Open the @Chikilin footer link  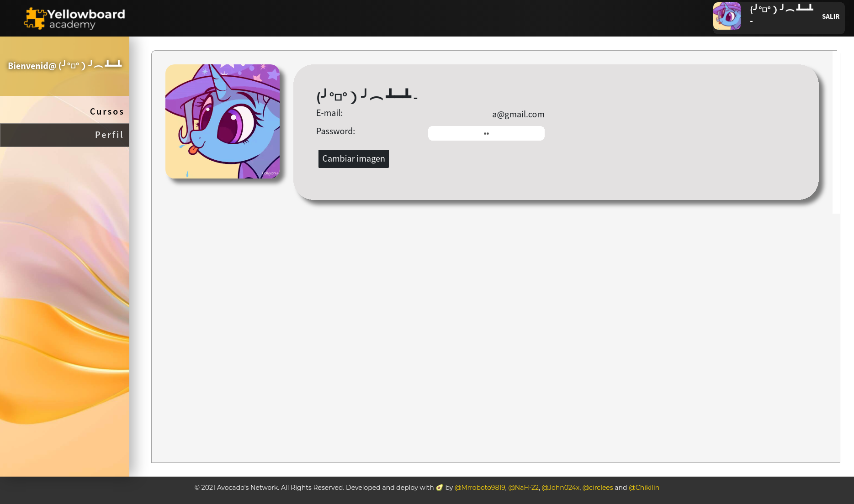pyautogui.click(x=644, y=488)
